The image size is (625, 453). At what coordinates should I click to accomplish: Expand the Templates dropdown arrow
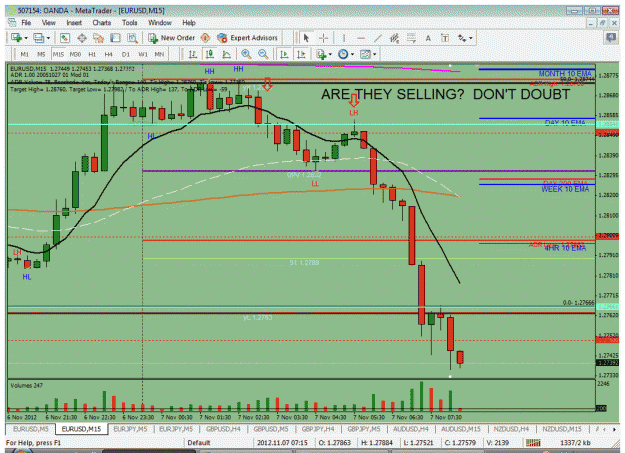(375, 54)
